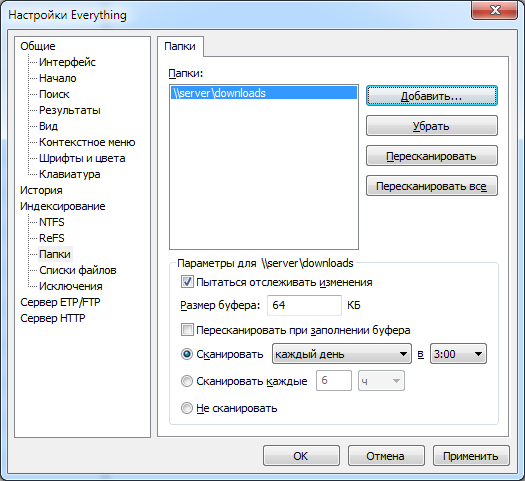Click the Размер буфера input field
Image resolution: width=525 pixels, height=481 pixels.
304,305
